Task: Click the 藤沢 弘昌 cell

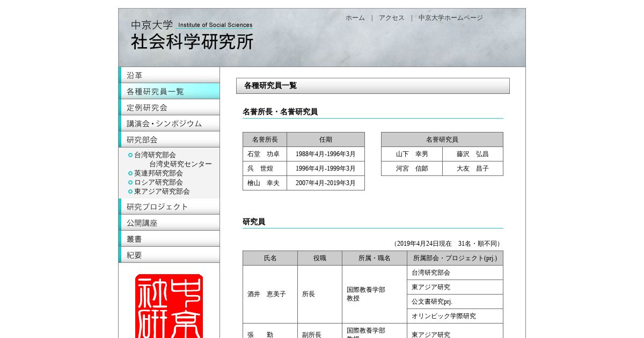Action: pos(473,154)
